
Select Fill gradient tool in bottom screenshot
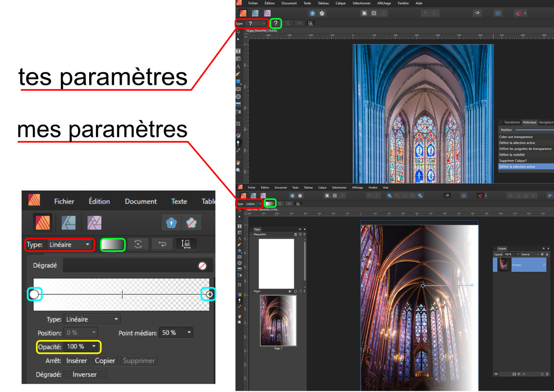240,294
